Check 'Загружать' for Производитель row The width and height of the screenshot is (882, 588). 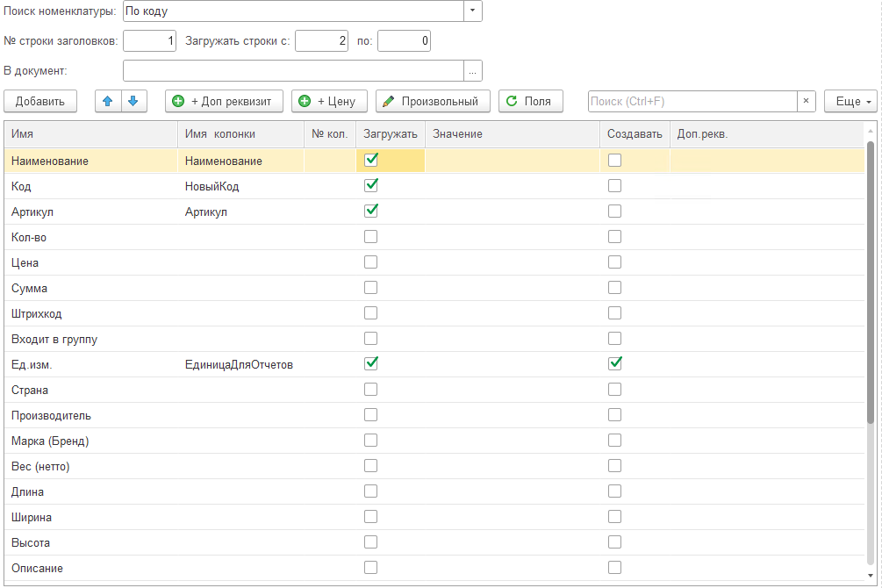tap(370, 415)
